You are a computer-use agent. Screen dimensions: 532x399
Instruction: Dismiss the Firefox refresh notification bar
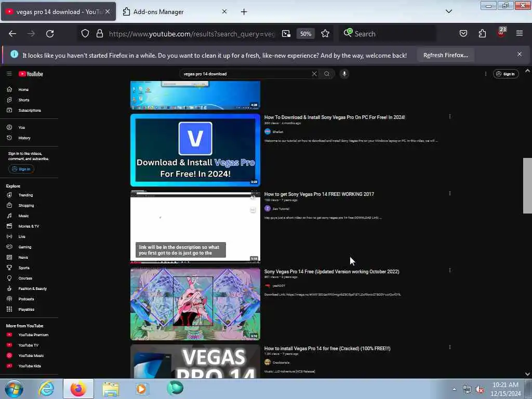point(520,54)
